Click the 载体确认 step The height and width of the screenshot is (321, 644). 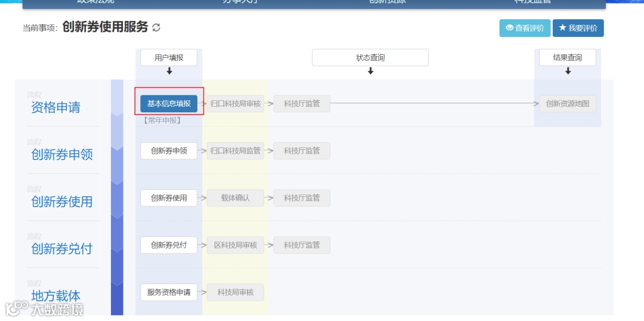pos(236,198)
